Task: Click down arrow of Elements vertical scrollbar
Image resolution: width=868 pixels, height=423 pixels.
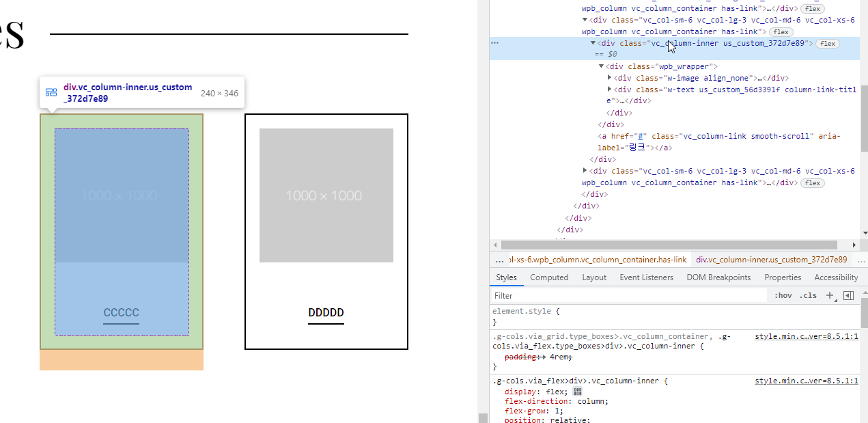Action: click(x=864, y=233)
